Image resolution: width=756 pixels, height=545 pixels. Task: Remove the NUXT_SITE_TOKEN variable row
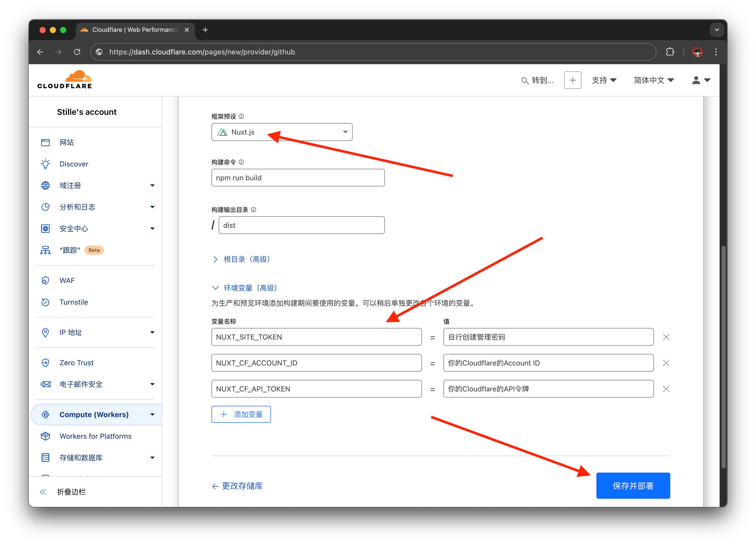(x=666, y=337)
